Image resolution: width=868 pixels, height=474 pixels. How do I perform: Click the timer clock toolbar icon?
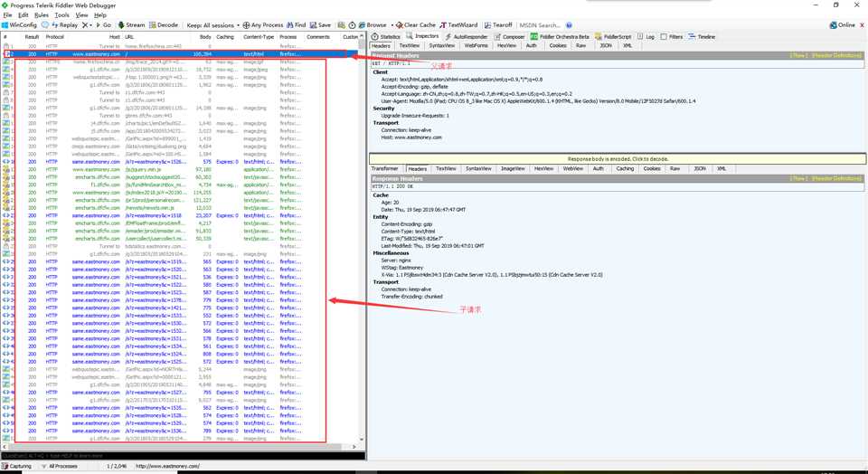[x=352, y=25]
